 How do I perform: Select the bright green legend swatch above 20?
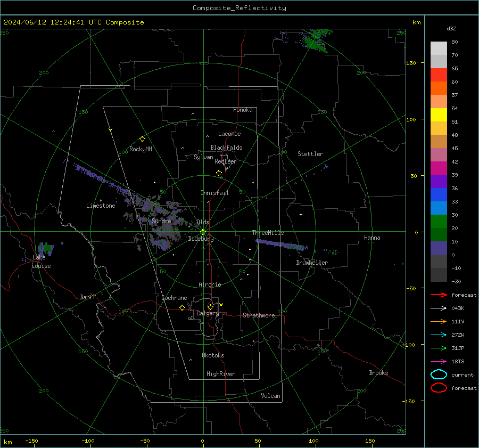(439, 221)
